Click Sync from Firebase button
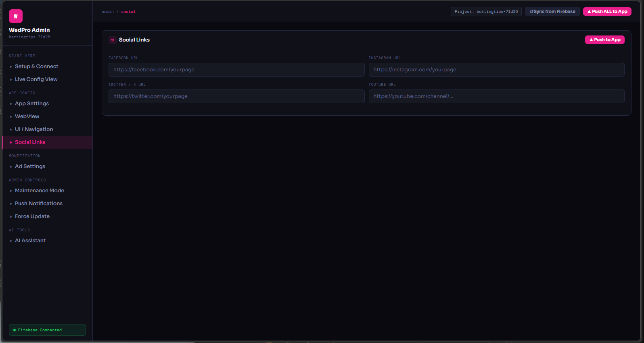644x343 pixels. (x=552, y=12)
